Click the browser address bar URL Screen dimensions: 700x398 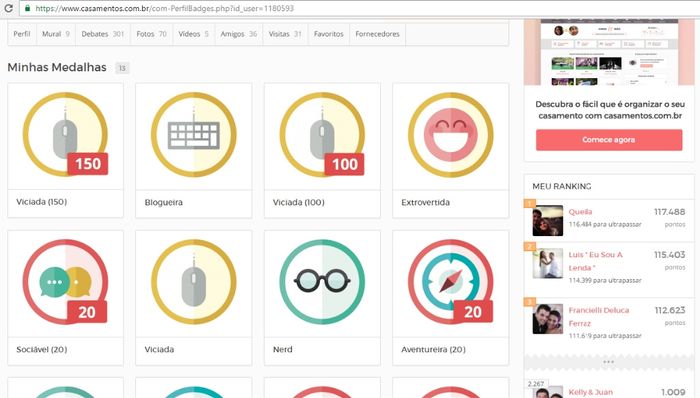coord(165,8)
